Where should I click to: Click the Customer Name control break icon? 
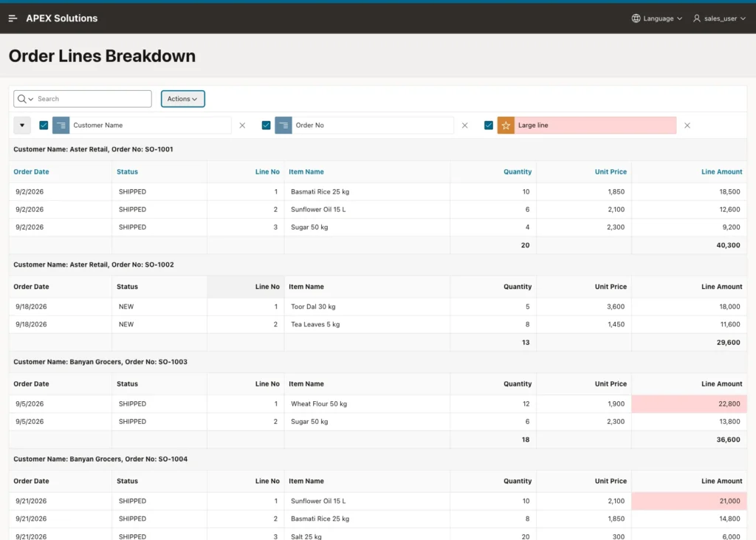61,126
